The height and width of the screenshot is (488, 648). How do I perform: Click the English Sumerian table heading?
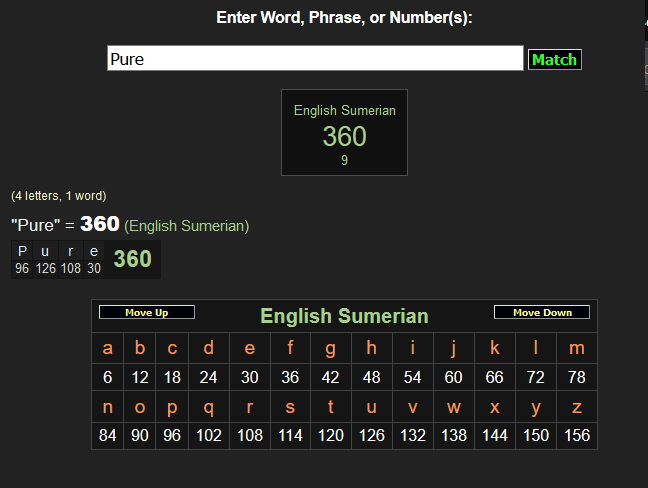[x=344, y=316]
